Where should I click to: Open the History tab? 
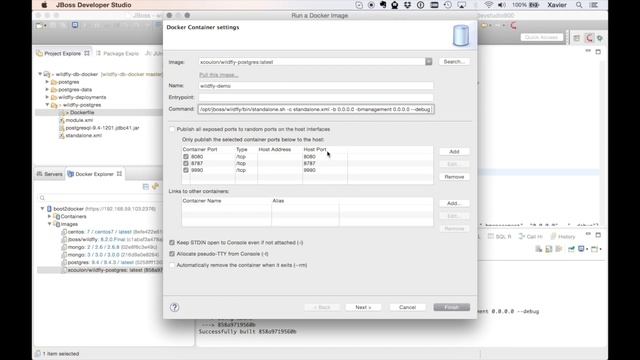point(563,237)
